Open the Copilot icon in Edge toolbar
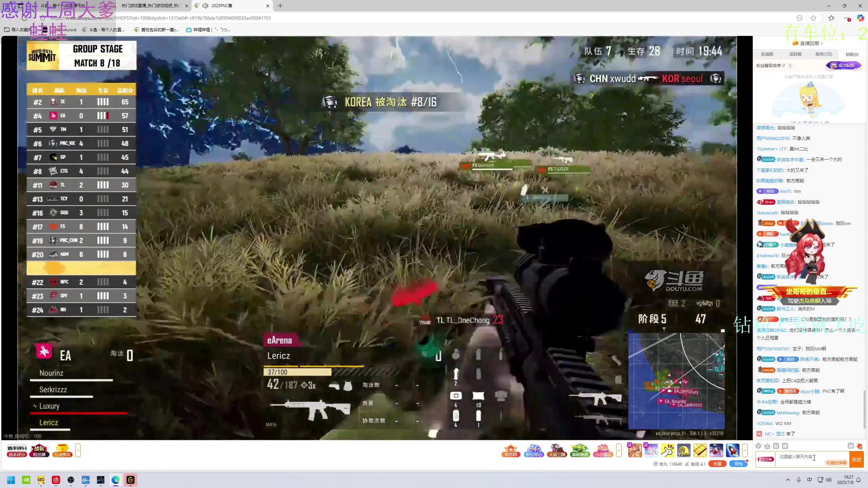 [x=861, y=18]
